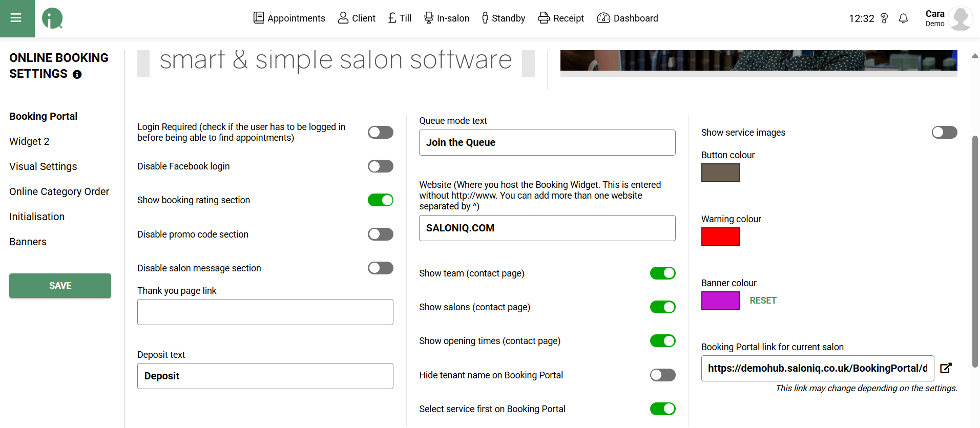980x428 pixels.
Task: Open the hamburger menu icon
Action: point(16,18)
